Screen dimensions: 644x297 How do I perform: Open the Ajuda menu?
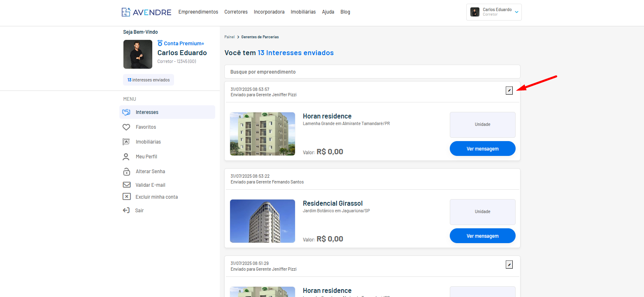click(328, 12)
